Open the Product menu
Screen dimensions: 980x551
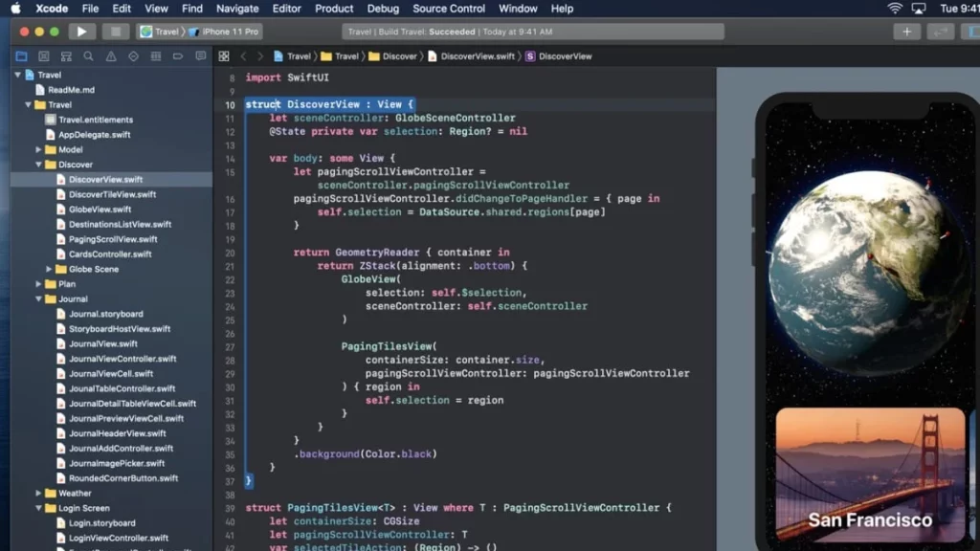pos(334,9)
